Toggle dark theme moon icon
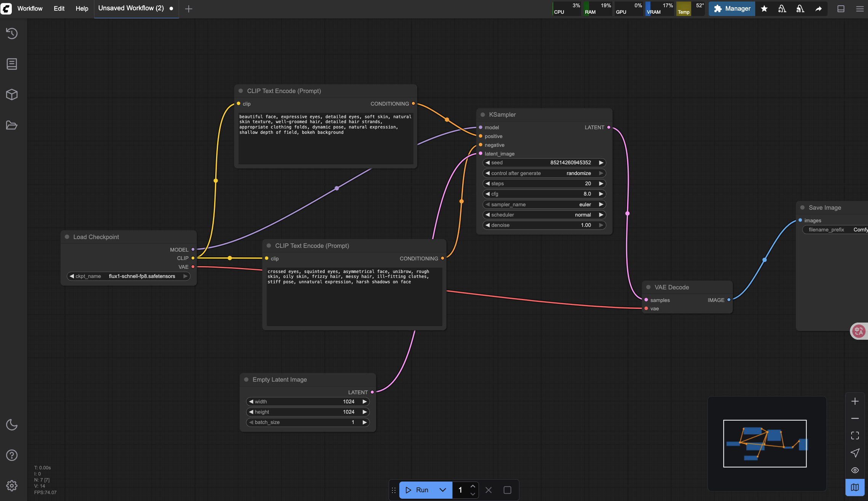868x501 pixels. [12, 424]
